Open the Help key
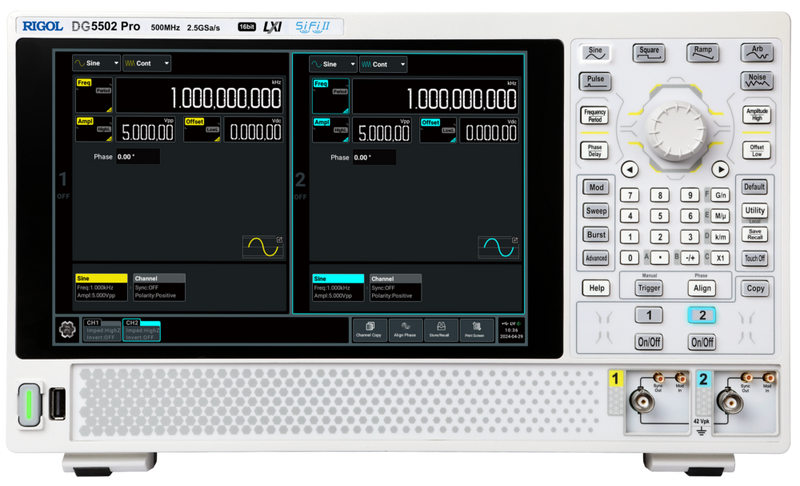Image resolution: width=800 pixels, height=486 pixels. 596,288
